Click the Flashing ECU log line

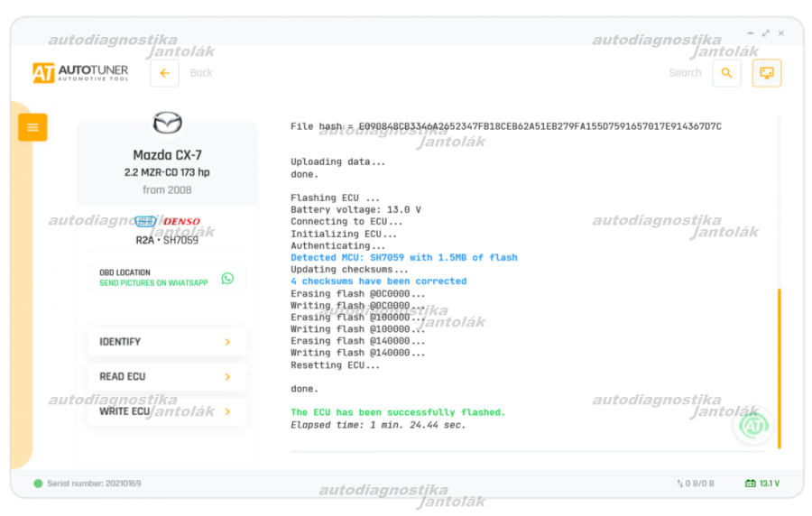tap(335, 198)
